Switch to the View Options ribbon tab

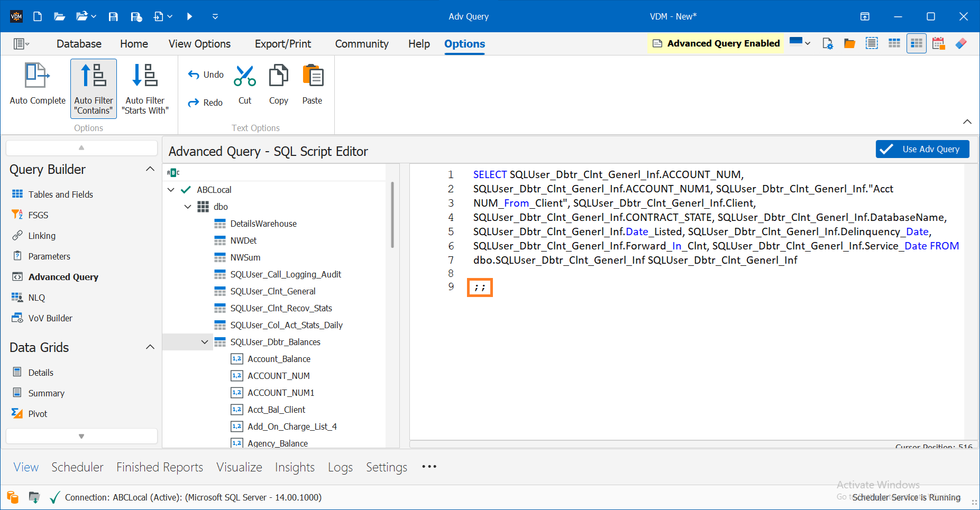coord(199,43)
